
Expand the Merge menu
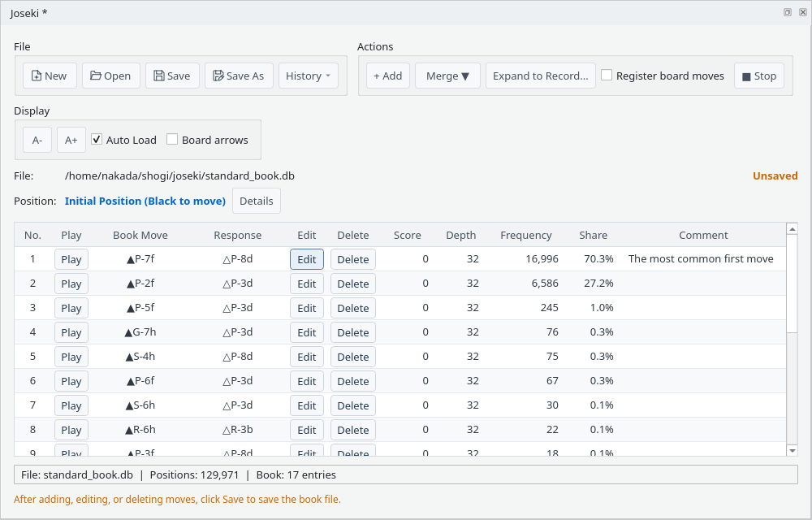[447, 76]
